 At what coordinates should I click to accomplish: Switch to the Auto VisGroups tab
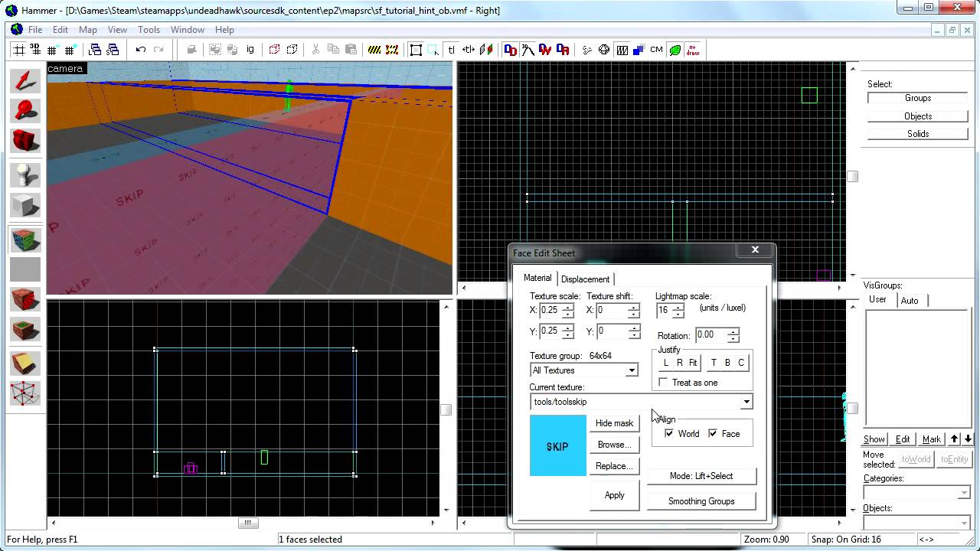tap(910, 301)
